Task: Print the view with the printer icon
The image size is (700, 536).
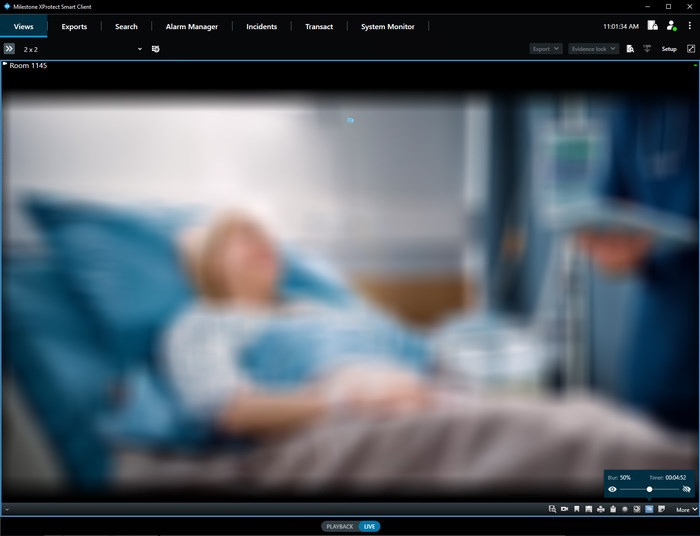Action: click(601, 509)
